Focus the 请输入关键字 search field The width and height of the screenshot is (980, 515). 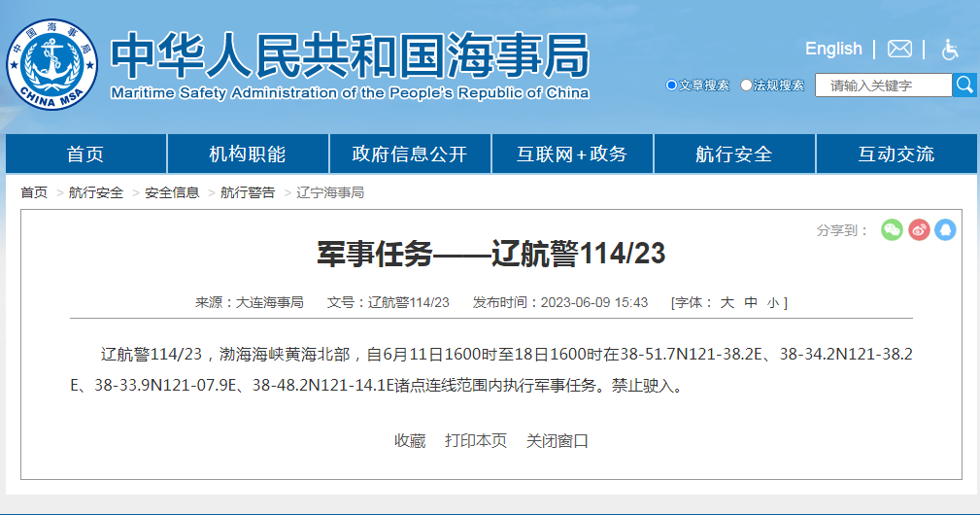coord(883,85)
